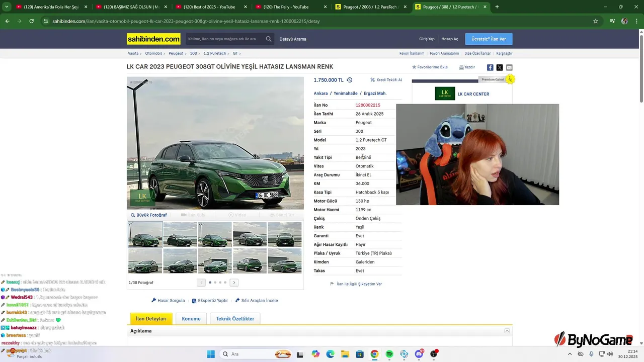Open Microsoft Store from taskbar
This screenshot has height=362, width=644.
click(359, 354)
